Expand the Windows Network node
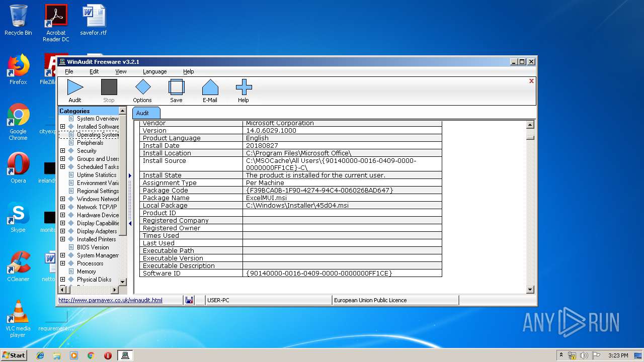Image resolution: width=644 pixels, height=362 pixels. (62, 199)
